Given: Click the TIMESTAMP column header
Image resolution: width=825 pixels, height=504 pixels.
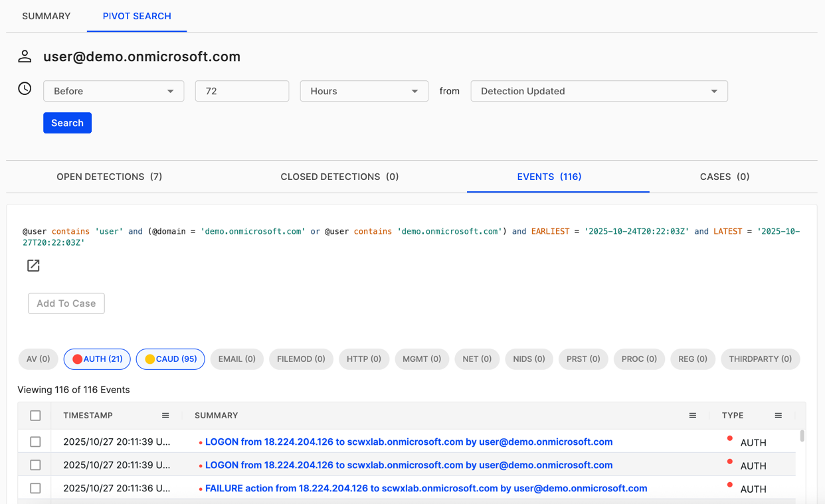Looking at the screenshot, I should point(88,416).
